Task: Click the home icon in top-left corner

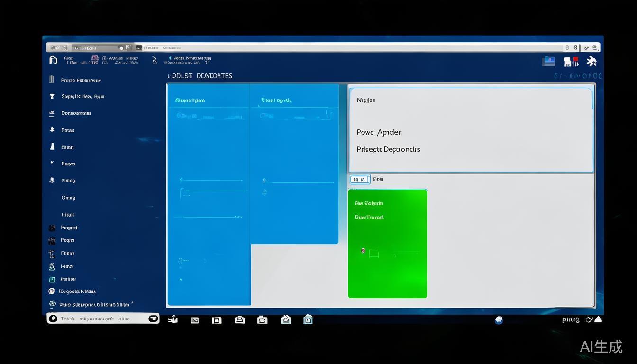Action: [54, 60]
